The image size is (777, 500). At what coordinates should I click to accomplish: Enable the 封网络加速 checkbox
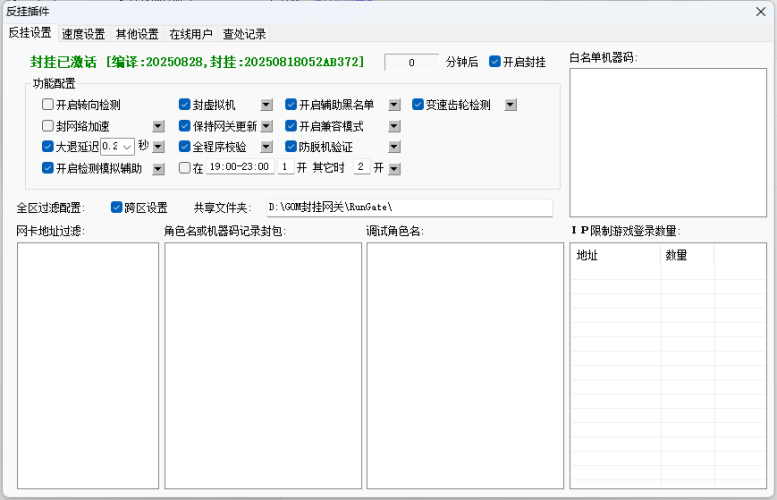tap(48, 126)
